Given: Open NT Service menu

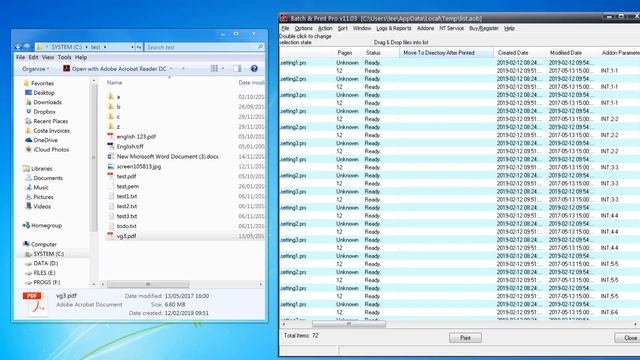Looking at the screenshot, I should tap(451, 28).
